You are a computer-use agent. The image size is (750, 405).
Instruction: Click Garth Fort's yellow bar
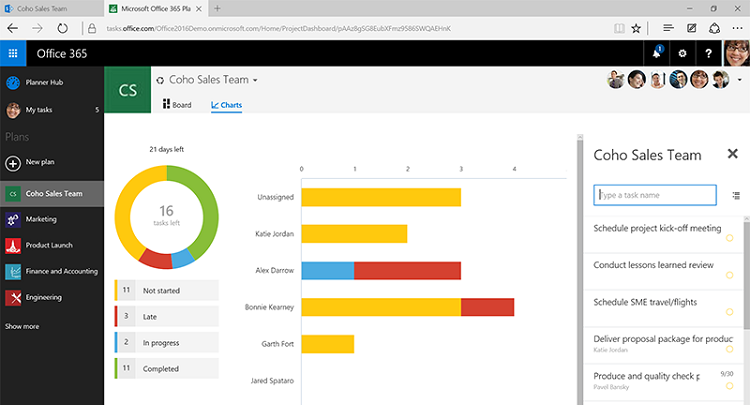tap(328, 344)
